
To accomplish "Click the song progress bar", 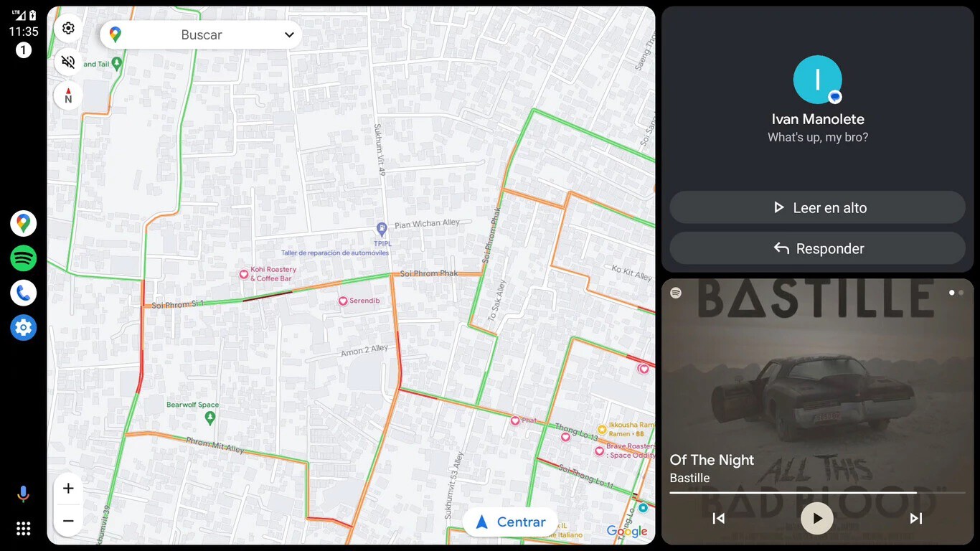I will (x=817, y=492).
